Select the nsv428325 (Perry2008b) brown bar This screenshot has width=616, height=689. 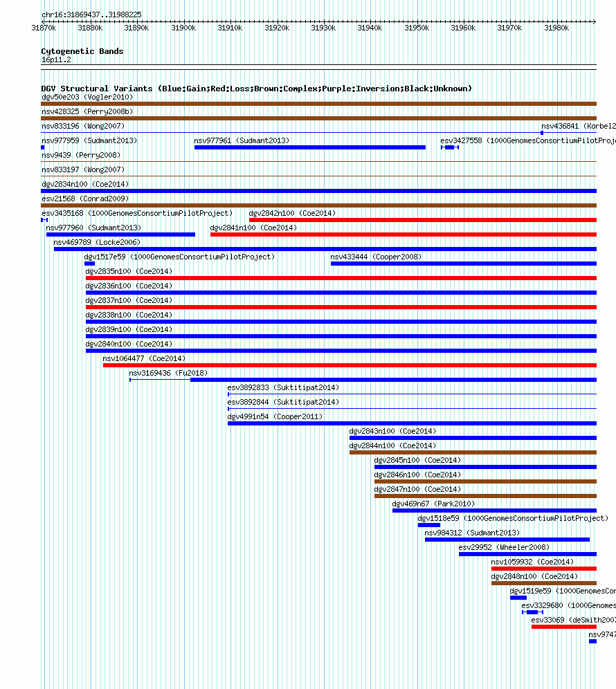(319, 118)
